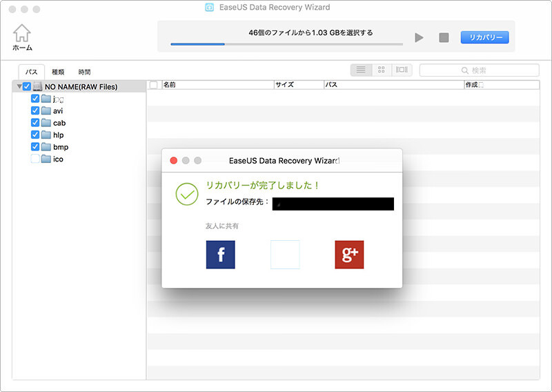
Task: Select the hlp folder icon
Action: pos(46,135)
